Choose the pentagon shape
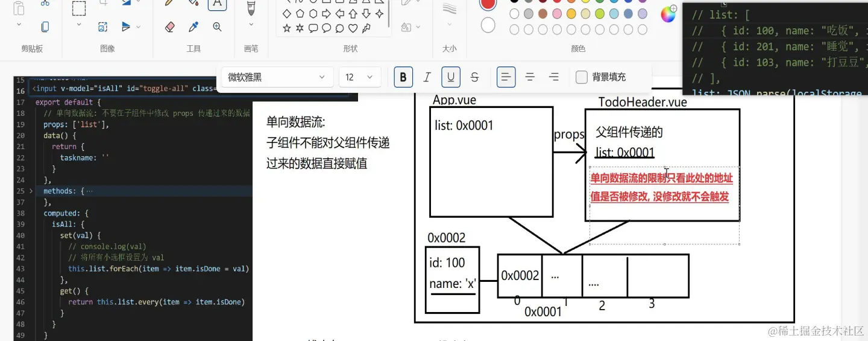This screenshot has height=341, width=868. tap(300, 13)
